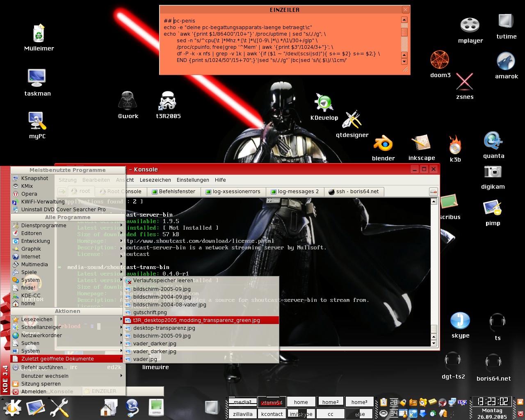Open the skype desktop icon

(460, 321)
